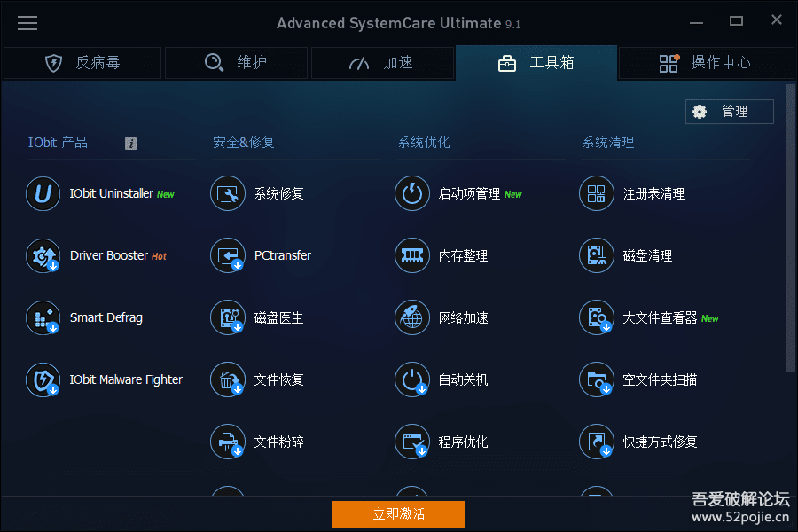Open 磁盘医生 icon
This screenshot has height=532, width=798.
click(228, 317)
